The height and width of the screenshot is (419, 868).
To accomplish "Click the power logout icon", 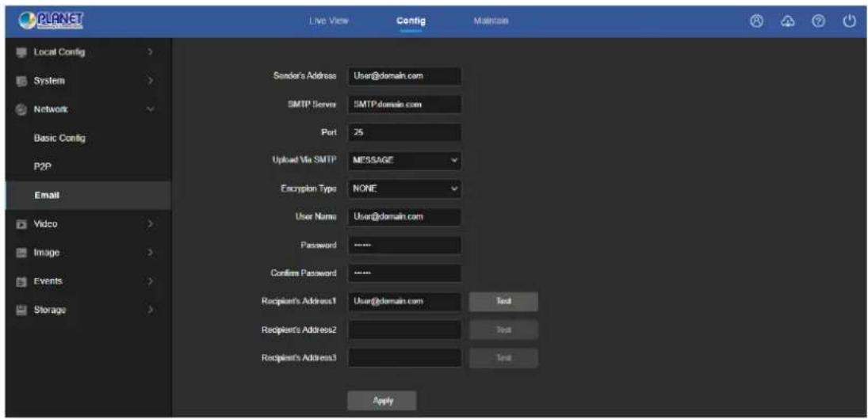I will click(849, 21).
